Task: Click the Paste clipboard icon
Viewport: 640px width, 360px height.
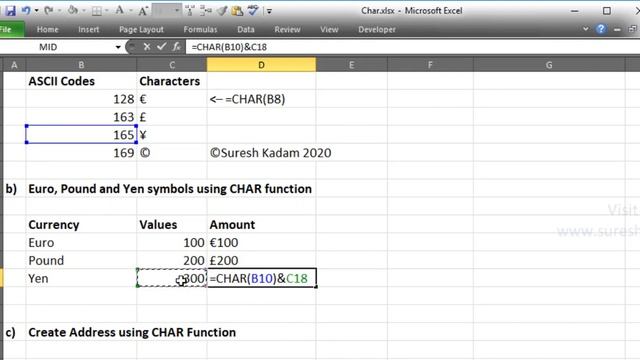Action: tap(237, 11)
